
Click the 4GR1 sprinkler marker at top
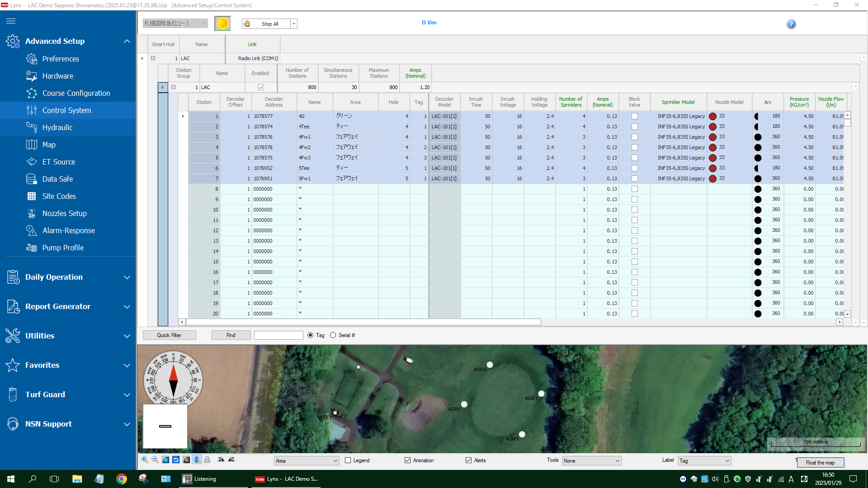[x=490, y=365]
